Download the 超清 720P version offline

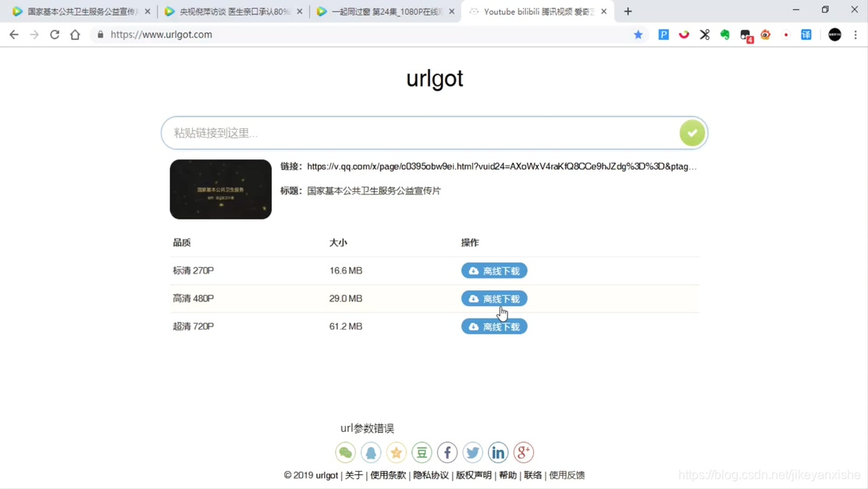coord(494,327)
